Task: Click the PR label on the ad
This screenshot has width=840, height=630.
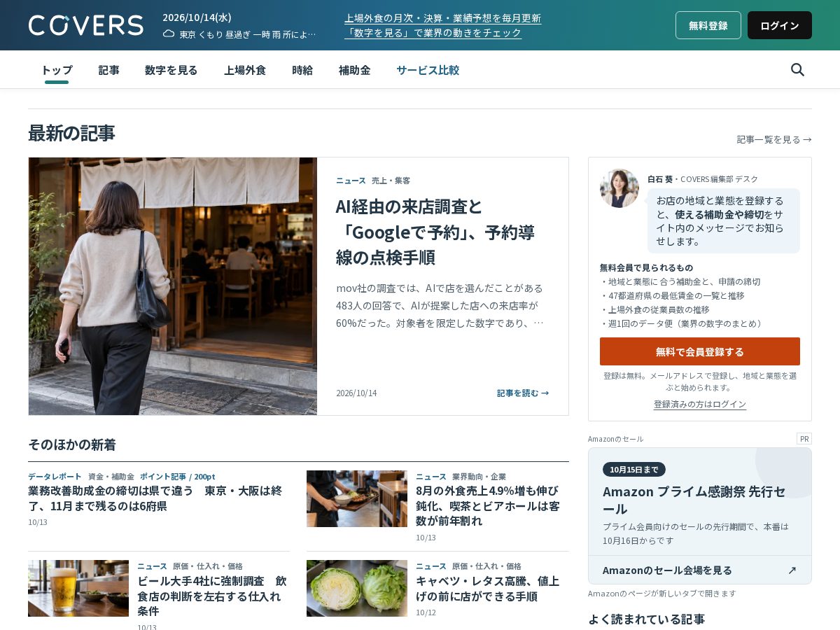Action: tap(804, 439)
